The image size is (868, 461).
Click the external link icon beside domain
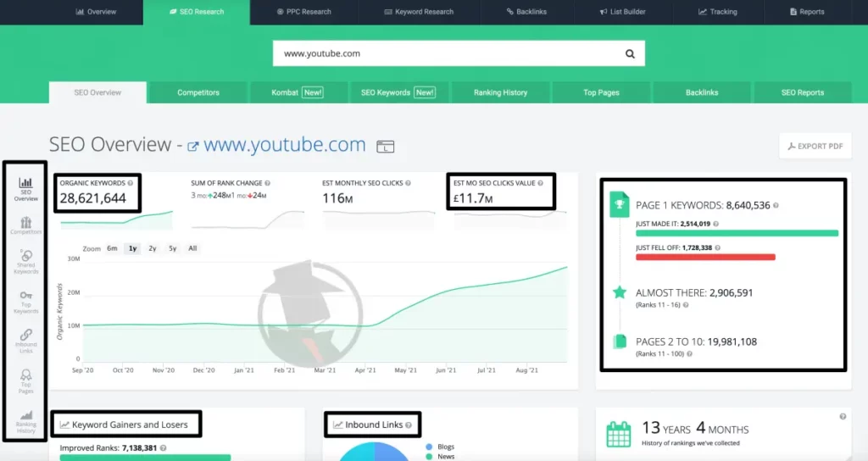[x=192, y=147]
